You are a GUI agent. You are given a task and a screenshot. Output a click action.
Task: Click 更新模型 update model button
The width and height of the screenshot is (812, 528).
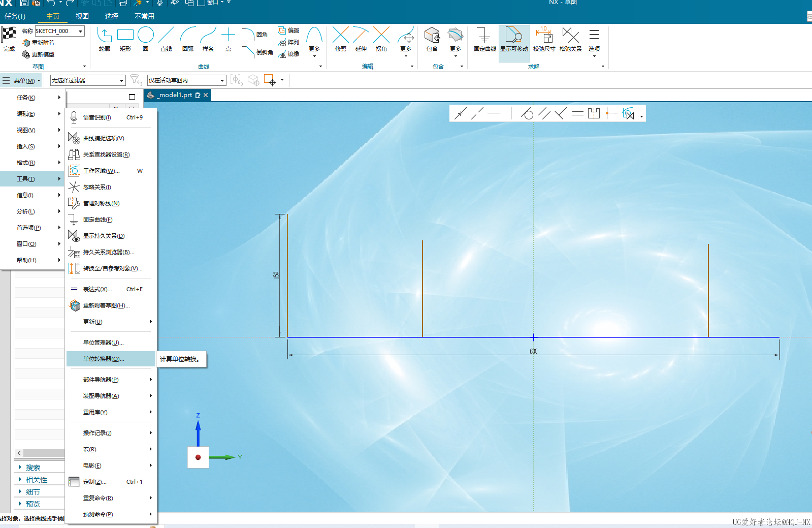point(39,54)
